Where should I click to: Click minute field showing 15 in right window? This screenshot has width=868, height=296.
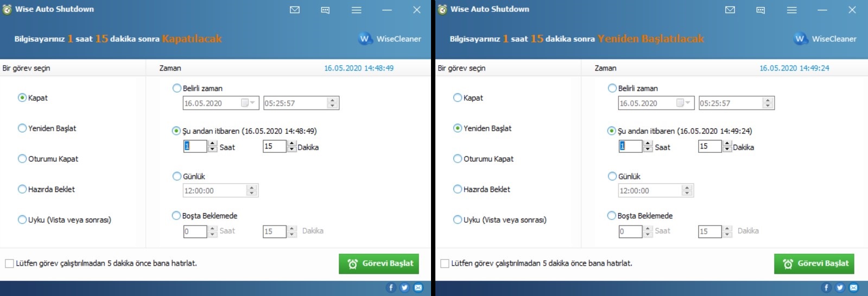(x=710, y=146)
